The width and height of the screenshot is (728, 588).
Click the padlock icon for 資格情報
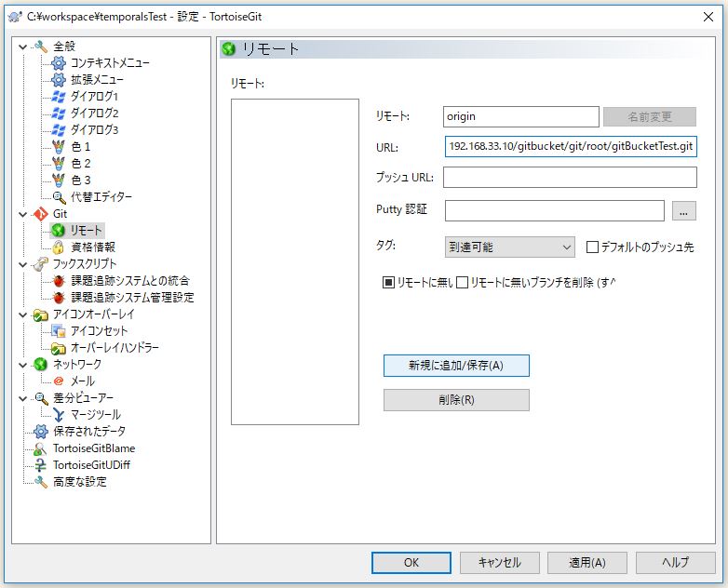[58, 247]
